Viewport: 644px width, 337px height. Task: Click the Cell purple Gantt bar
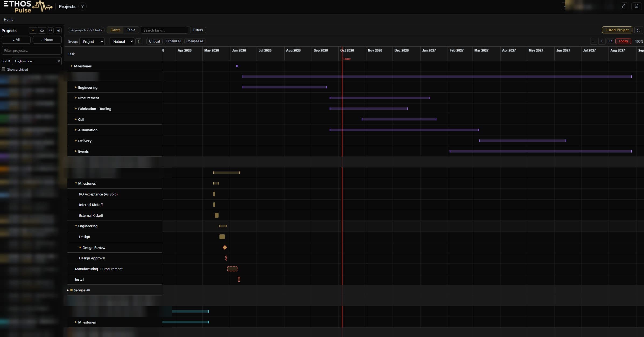[399, 119]
